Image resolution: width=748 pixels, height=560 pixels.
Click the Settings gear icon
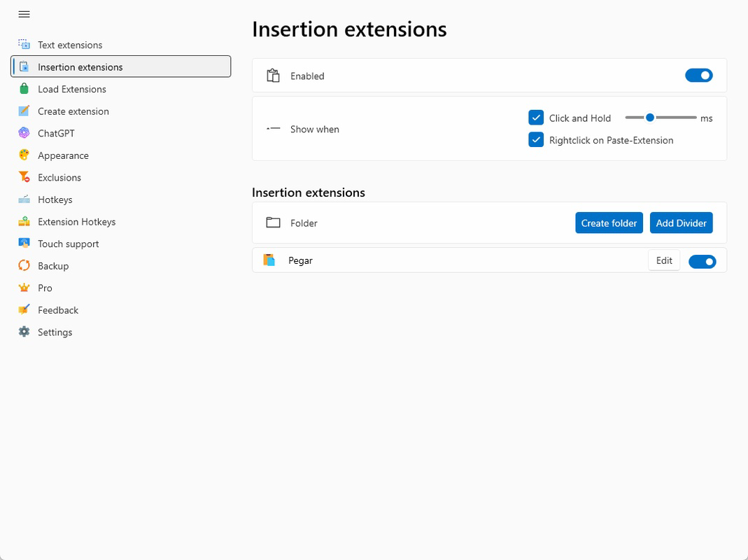24,331
